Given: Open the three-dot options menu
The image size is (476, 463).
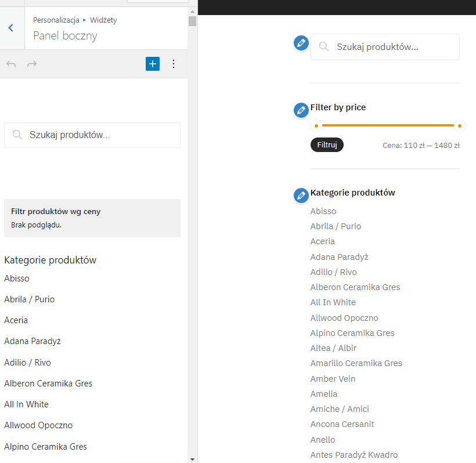Looking at the screenshot, I should tap(174, 64).
